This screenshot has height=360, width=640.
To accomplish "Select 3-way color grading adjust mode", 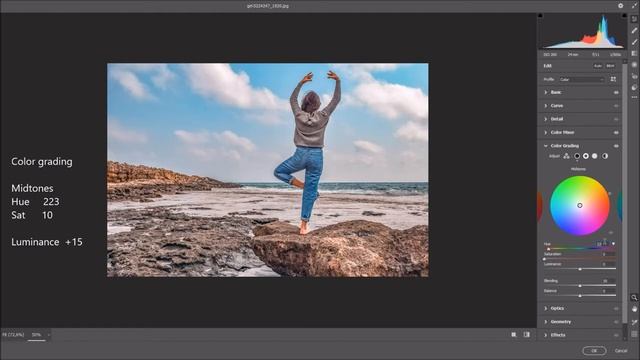I will coord(567,156).
